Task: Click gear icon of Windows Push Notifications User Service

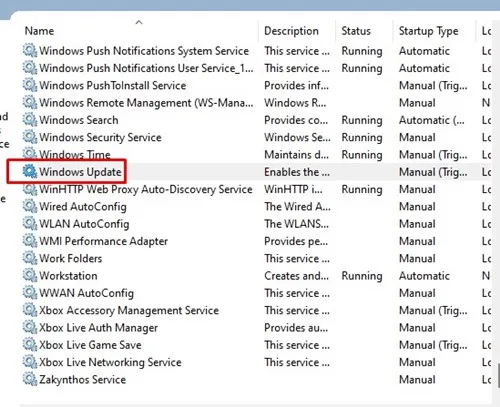Action: pyautogui.click(x=30, y=68)
